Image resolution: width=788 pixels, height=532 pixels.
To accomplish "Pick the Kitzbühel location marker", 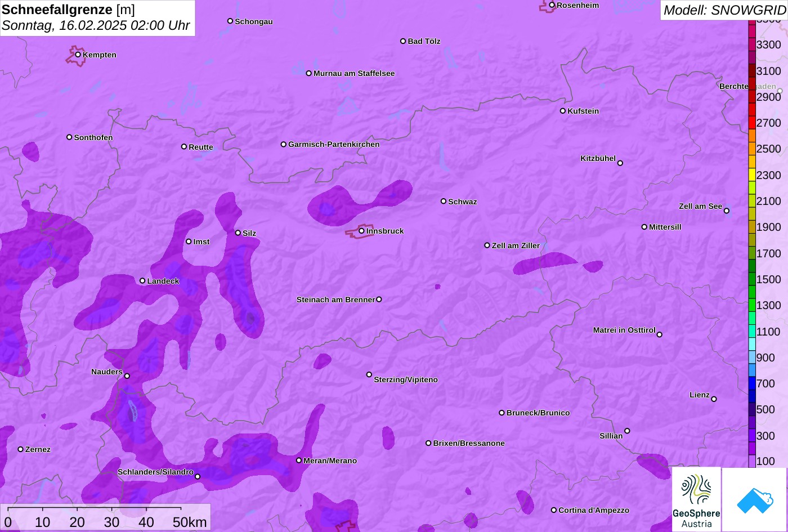I will point(620,163).
